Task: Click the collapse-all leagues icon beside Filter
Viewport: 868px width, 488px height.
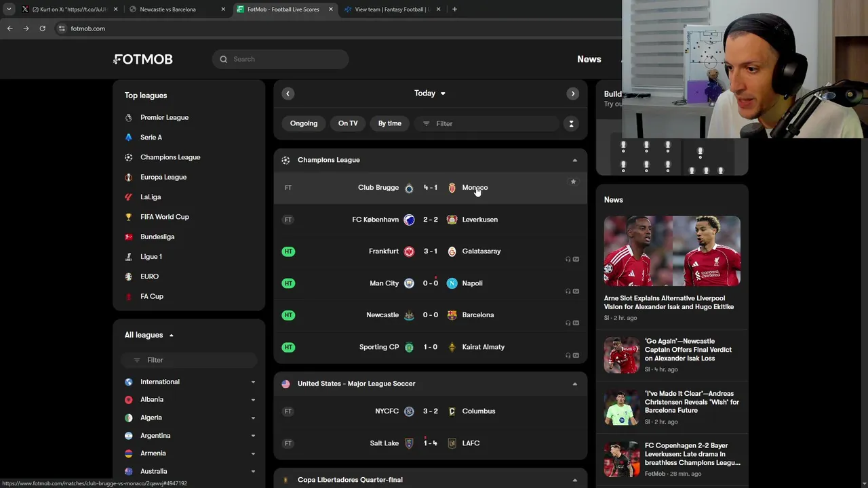Action: click(571, 123)
